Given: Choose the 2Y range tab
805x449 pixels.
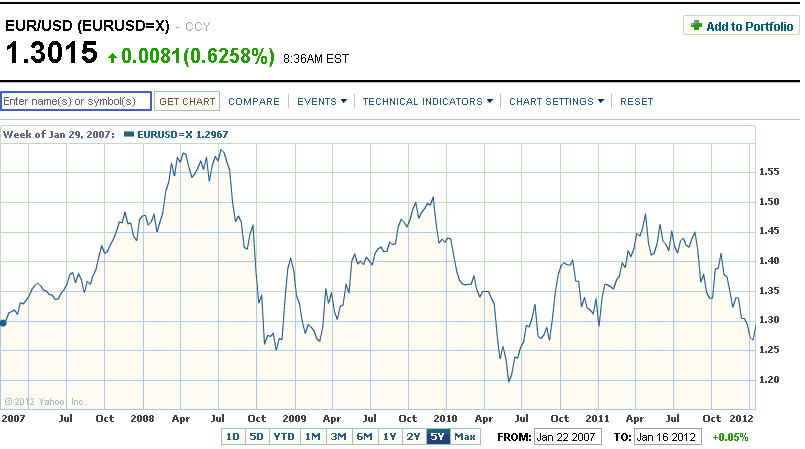Looking at the screenshot, I should [x=414, y=437].
